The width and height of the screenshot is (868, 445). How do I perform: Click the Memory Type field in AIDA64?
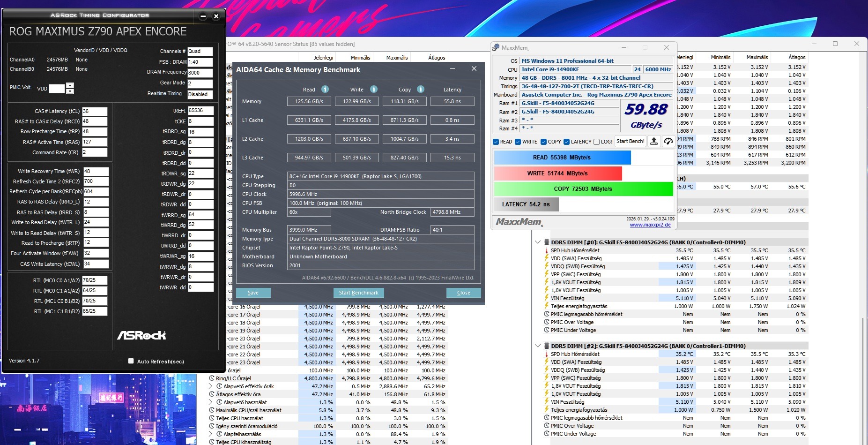380,239
